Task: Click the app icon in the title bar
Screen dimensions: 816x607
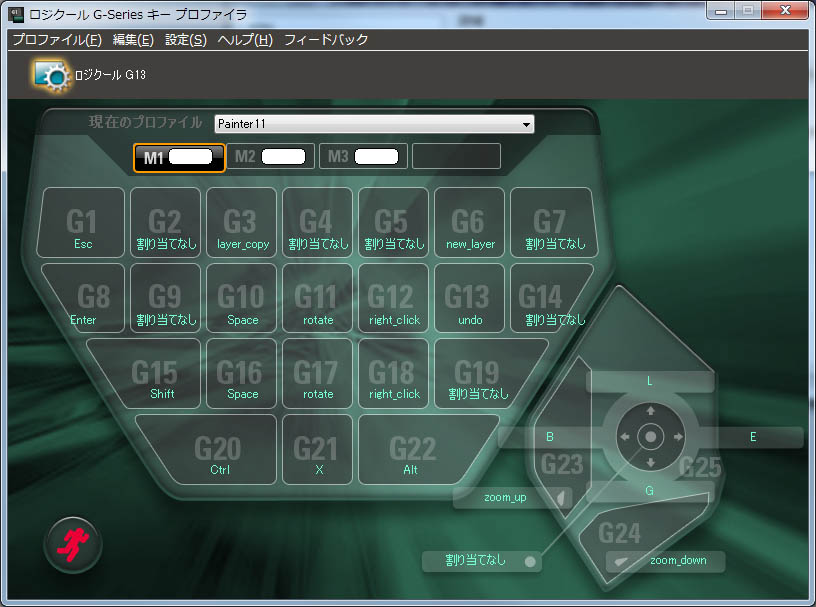Action: click(x=16, y=15)
